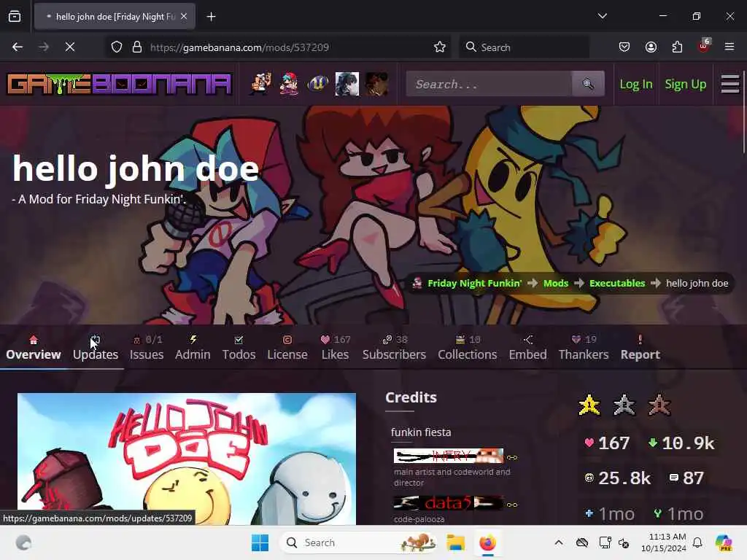
Task: Click the Firefox address bar URL
Action: pos(239,47)
